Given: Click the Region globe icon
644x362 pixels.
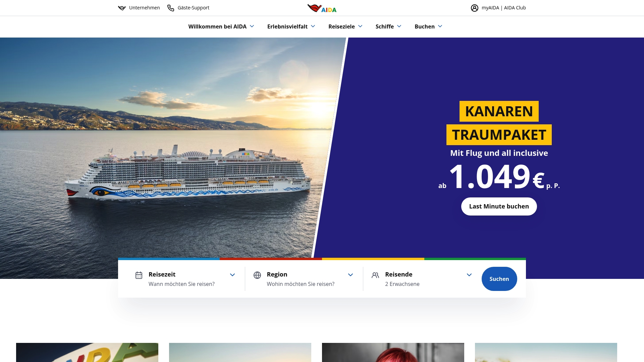Looking at the screenshot, I should coord(257,275).
